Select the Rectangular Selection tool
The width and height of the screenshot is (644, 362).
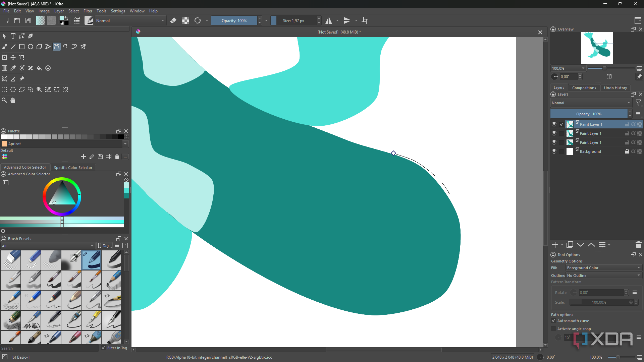tap(4, 89)
